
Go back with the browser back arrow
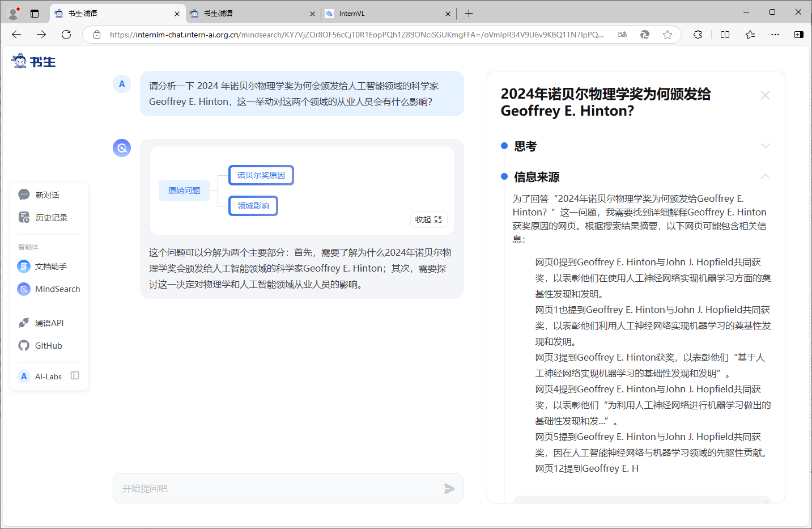16,35
